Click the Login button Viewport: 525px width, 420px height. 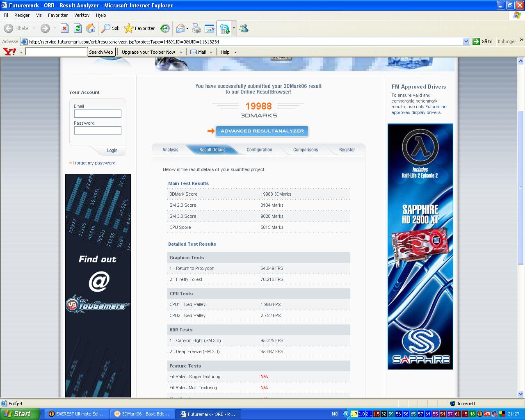click(112, 151)
